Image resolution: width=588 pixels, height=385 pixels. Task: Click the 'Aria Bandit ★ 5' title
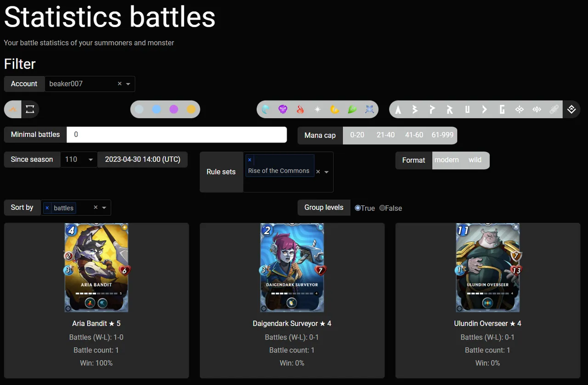tap(96, 323)
